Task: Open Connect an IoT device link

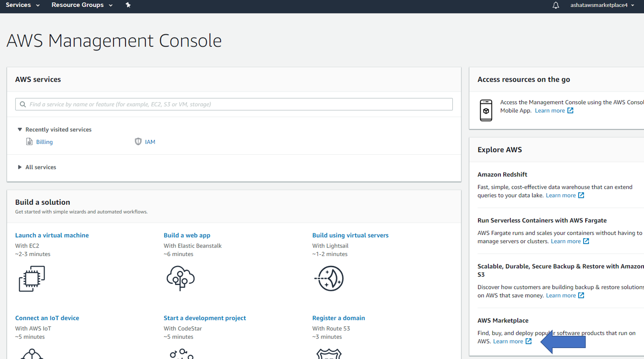Action: (47, 318)
